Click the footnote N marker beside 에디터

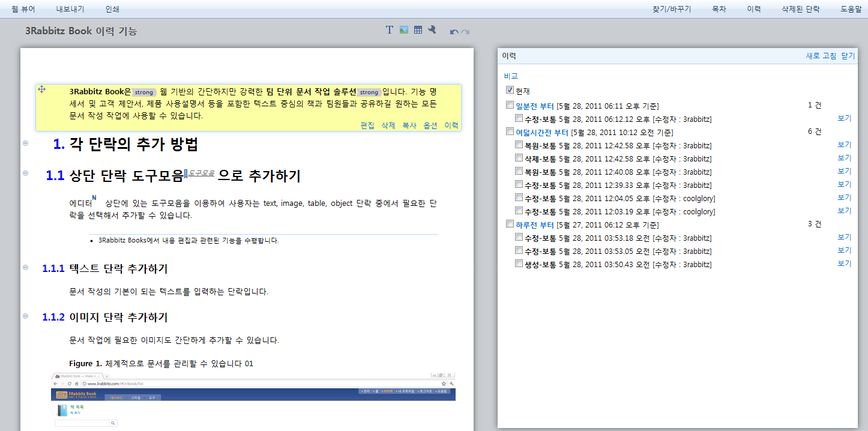pos(94,197)
